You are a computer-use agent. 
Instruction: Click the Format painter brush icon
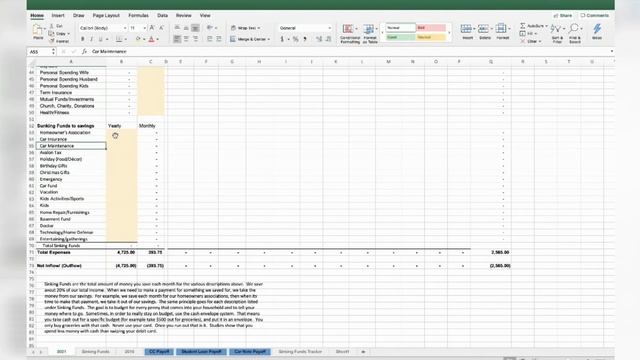pyautogui.click(x=52, y=41)
